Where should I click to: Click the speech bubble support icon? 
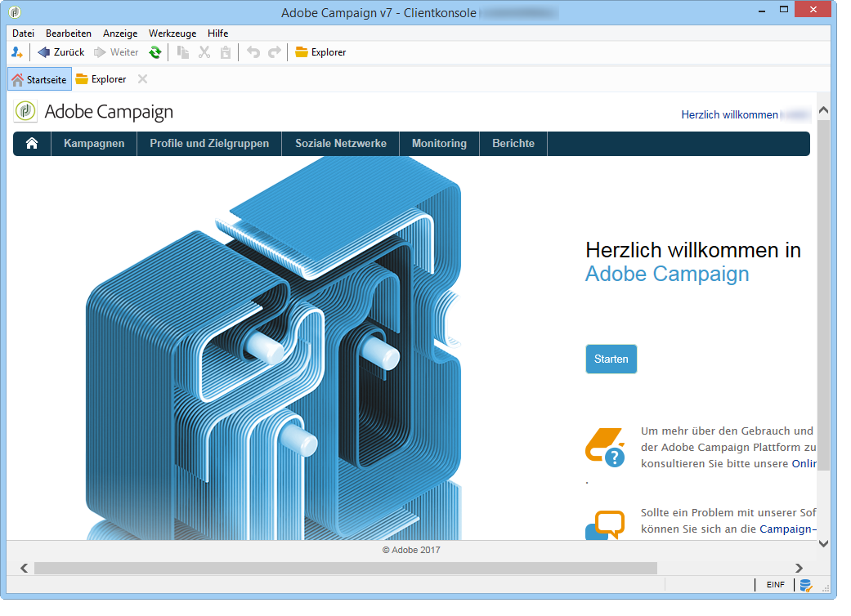(605, 524)
